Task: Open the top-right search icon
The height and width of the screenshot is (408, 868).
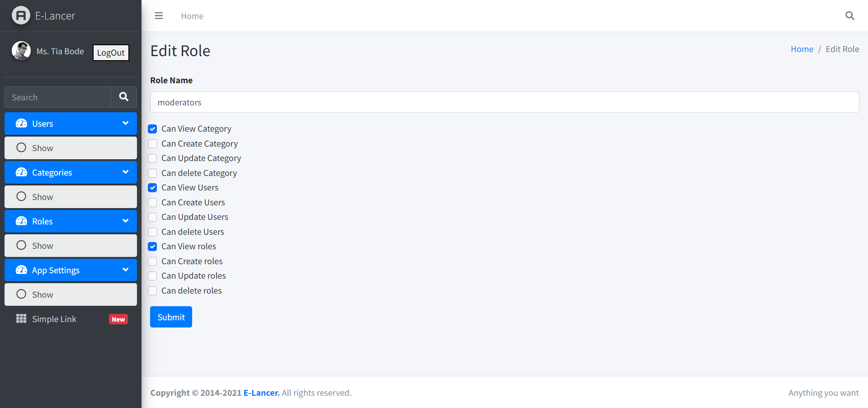Action: [x=849, y=15]
